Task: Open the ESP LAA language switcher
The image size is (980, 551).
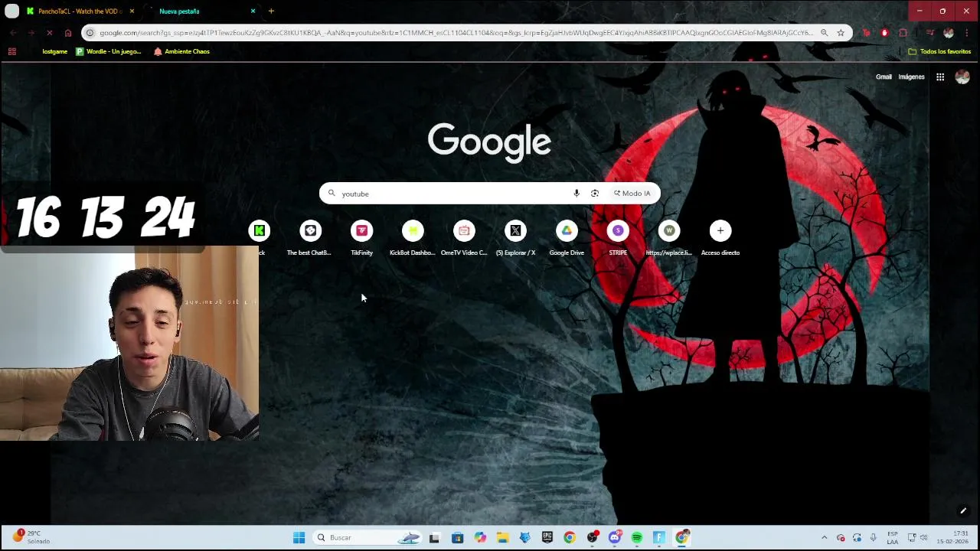Action: click(x=893, y=537)
